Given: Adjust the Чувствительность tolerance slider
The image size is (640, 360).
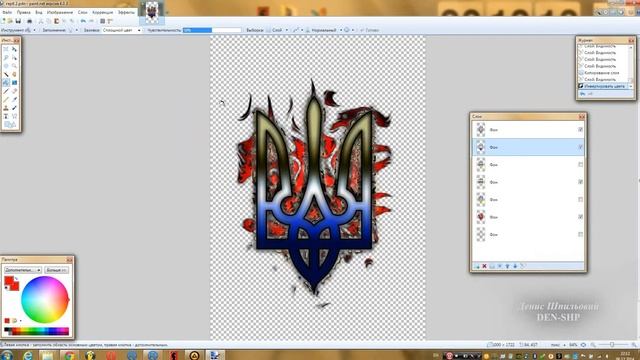Looking at the screenshot, I should (212, 30).
